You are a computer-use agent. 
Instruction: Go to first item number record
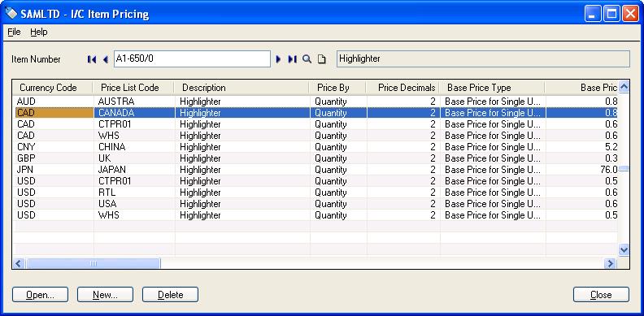point(92,59)
